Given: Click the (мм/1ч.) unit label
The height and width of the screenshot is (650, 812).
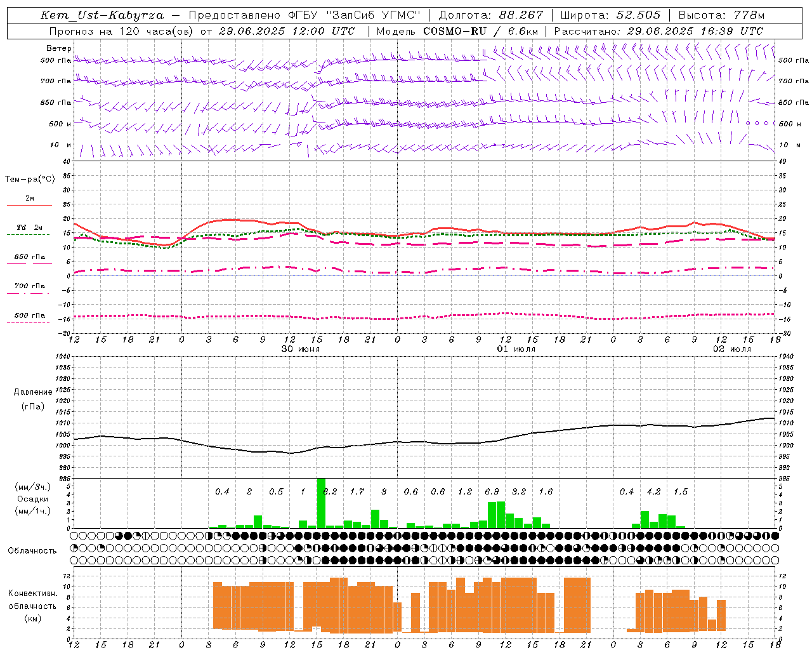Looking at the screenshot, I should point(32,511).
